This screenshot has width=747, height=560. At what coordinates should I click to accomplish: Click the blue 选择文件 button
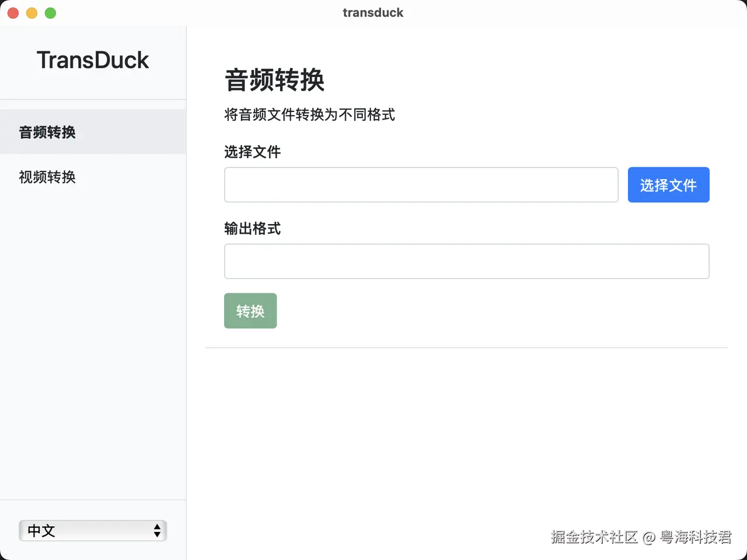pyautogui.click(x=668, y=185)
